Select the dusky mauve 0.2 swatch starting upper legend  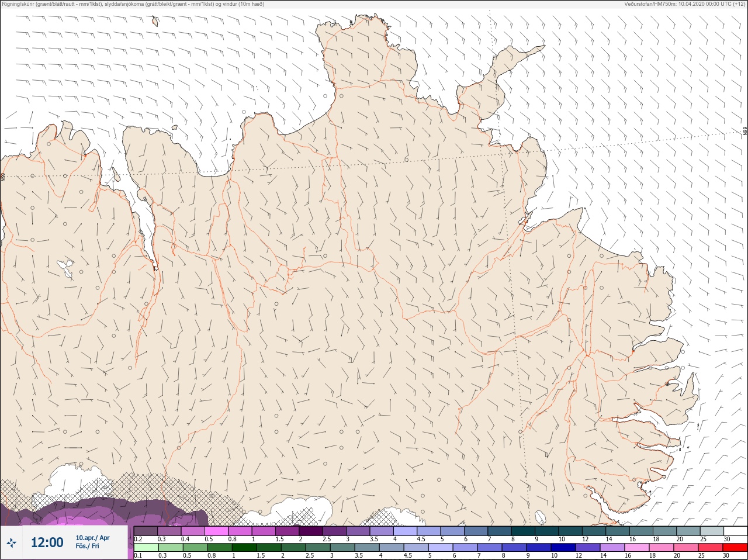146,531
